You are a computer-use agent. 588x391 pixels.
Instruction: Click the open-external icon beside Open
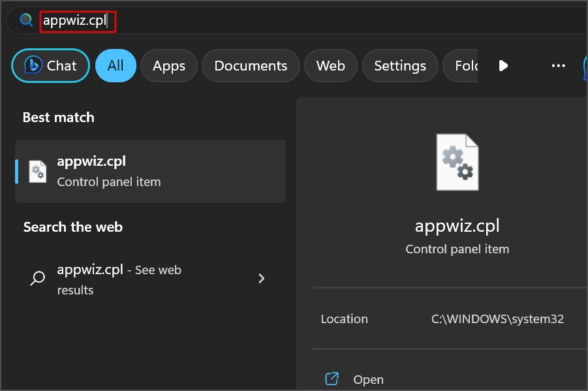(x=332, y=379)
